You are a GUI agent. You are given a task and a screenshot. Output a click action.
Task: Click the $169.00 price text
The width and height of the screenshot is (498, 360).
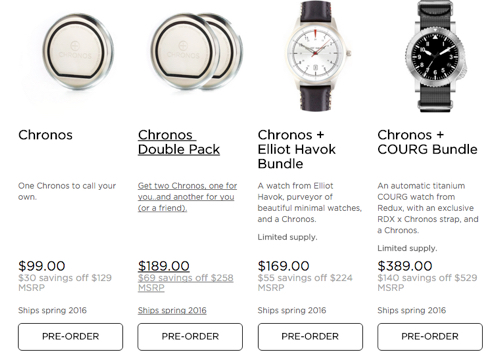click(284, 266)
